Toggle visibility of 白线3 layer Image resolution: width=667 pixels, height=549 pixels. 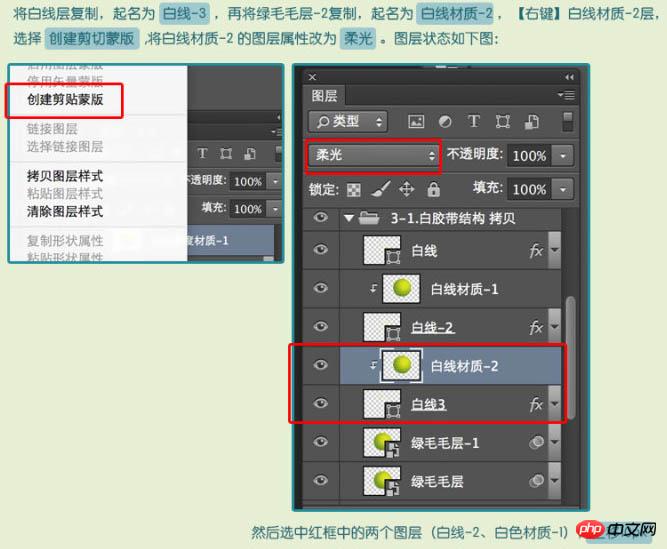(x=321, y=403)
